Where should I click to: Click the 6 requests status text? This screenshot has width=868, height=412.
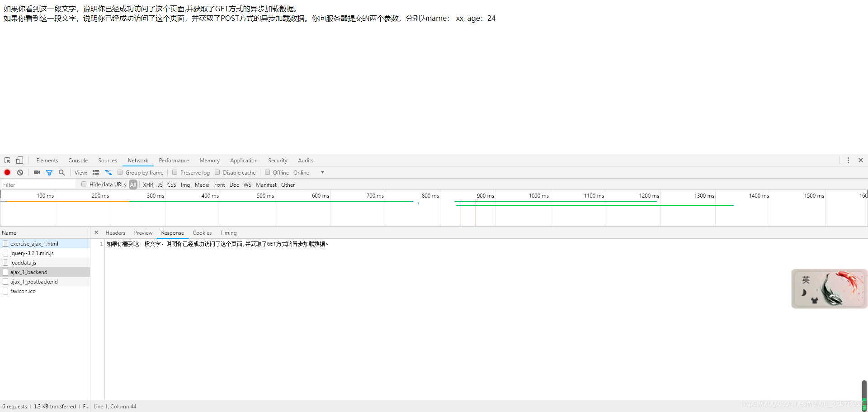pos(14,407)
